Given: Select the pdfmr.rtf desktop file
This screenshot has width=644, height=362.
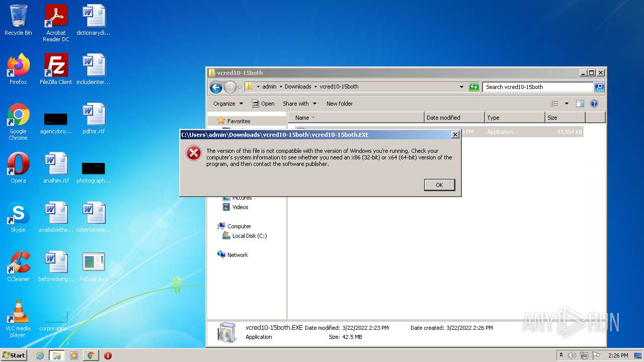Looking at the screenshot, I should point(94,119).
